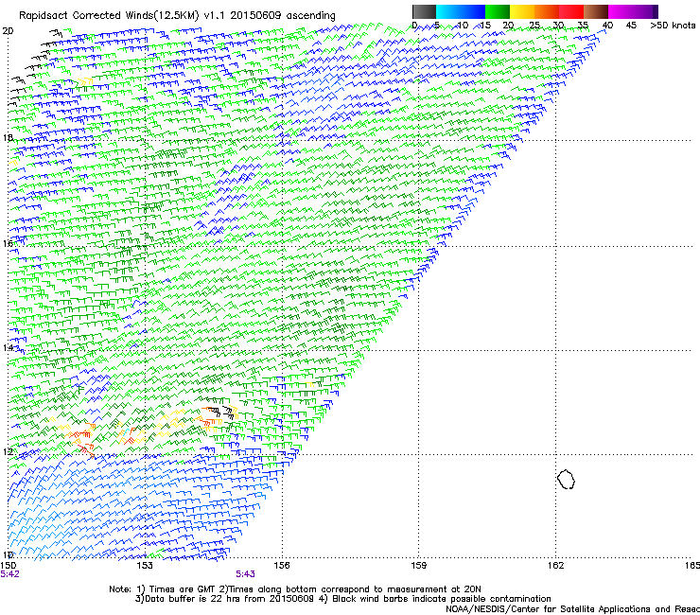700x615 pixels.
Task: Click the longitude label 150
Action: point(9,566)
